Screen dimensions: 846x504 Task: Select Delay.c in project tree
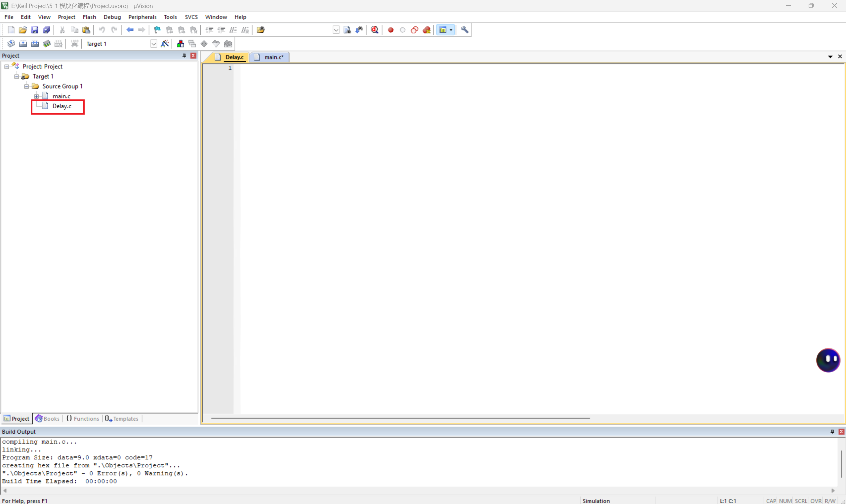point(61,106)
